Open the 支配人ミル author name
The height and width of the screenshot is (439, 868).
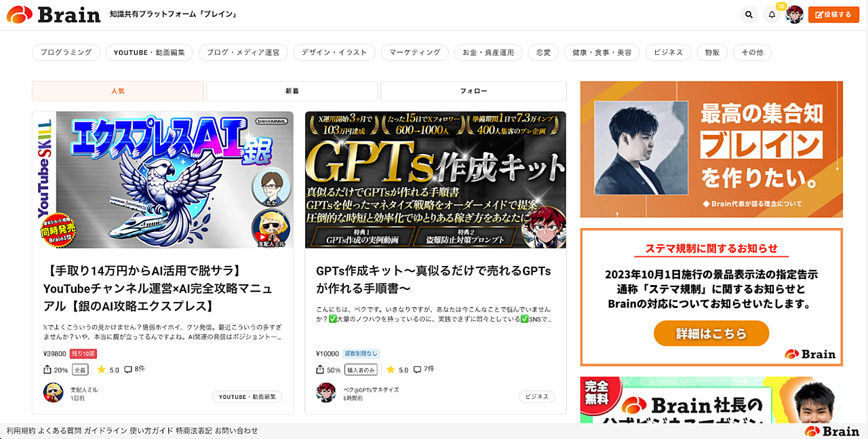84,389
